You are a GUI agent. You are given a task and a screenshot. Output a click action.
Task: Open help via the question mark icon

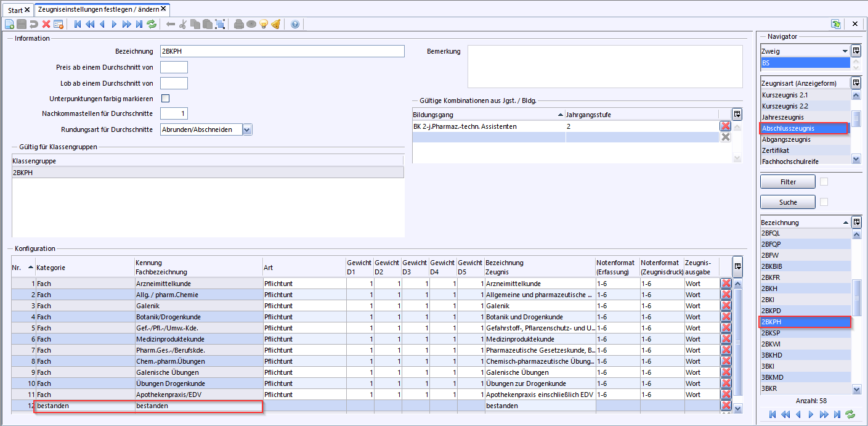tap(294, 24)
